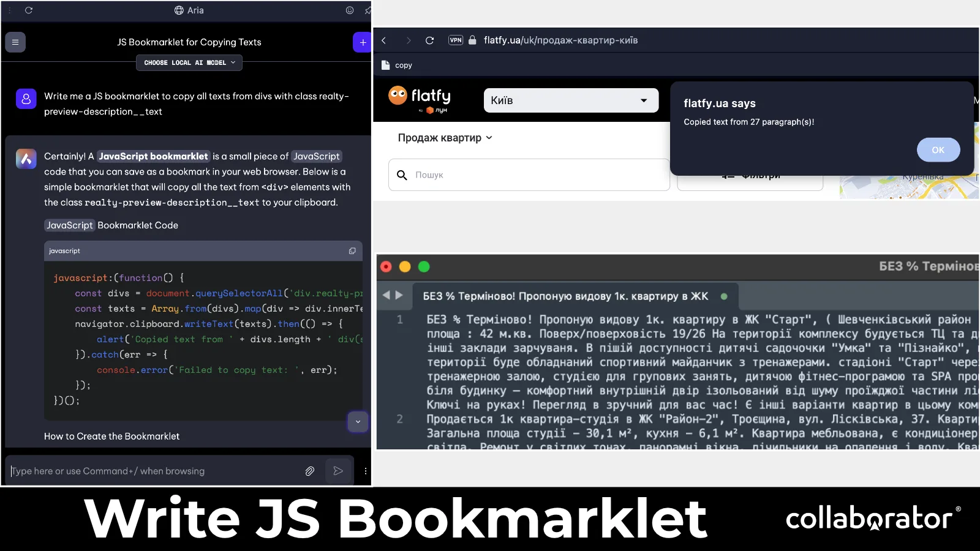This screenshot has height=551, width=980.
Task: Focus the Aria chat input field
Action: [156, 471]
